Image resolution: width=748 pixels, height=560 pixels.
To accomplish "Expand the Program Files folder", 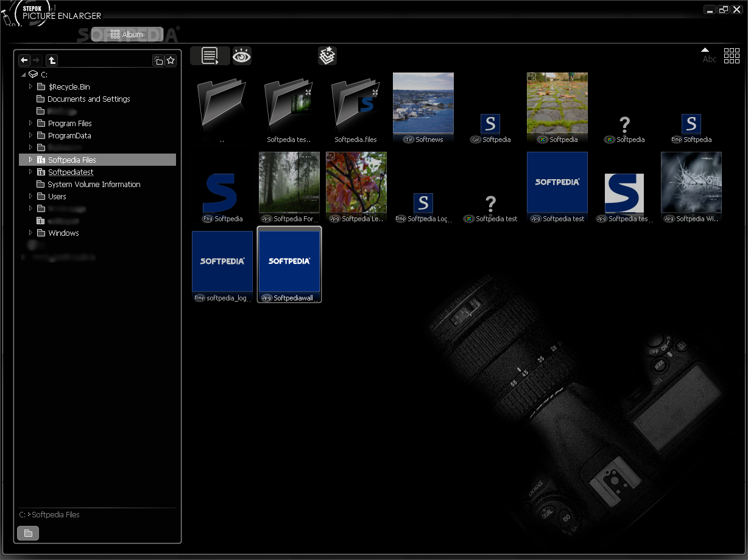I will pos(31,123).
